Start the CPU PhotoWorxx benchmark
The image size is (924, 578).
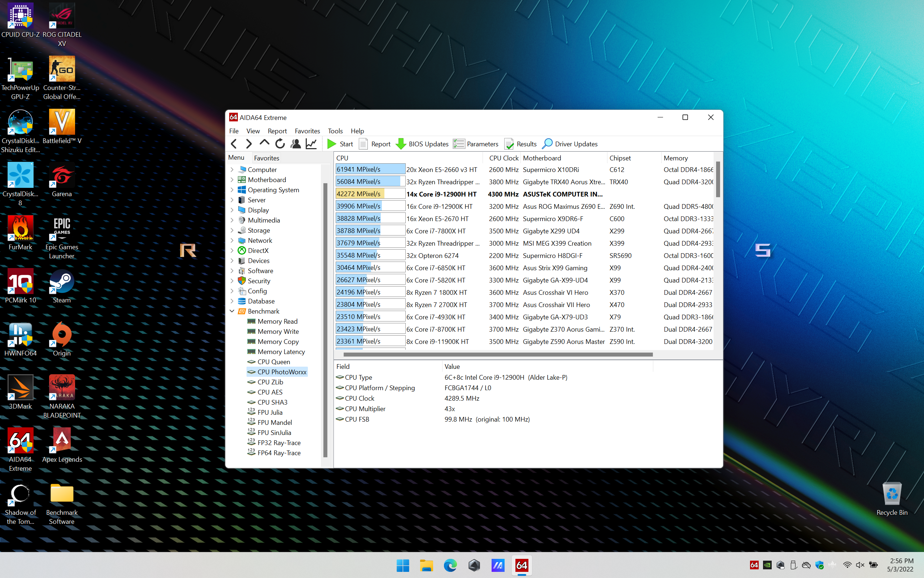click(340, 144)
